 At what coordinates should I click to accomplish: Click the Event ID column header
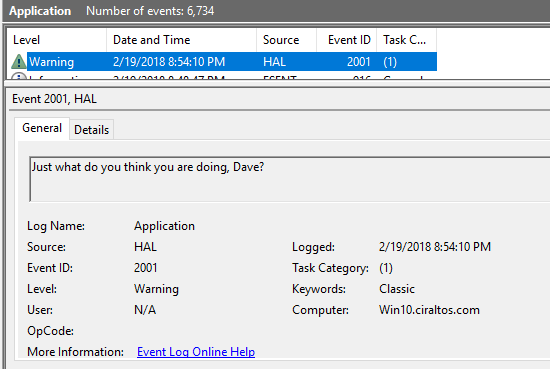click(347, 40)
